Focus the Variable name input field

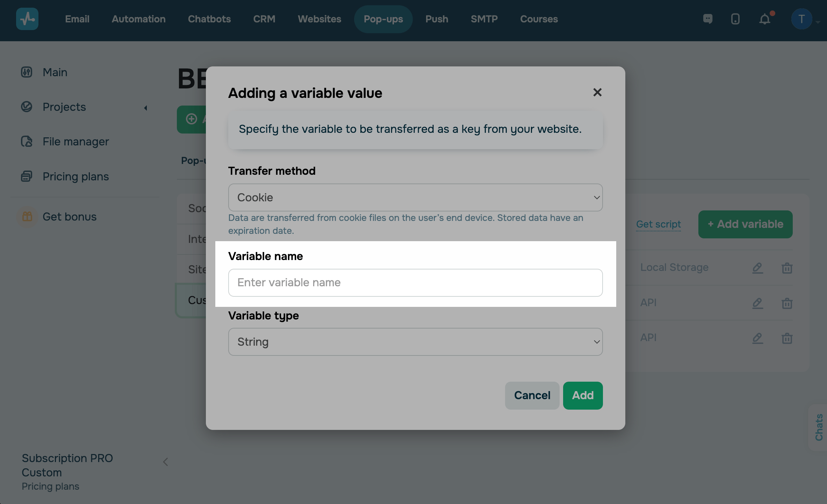pyautogui.click(x=415, y=282)
